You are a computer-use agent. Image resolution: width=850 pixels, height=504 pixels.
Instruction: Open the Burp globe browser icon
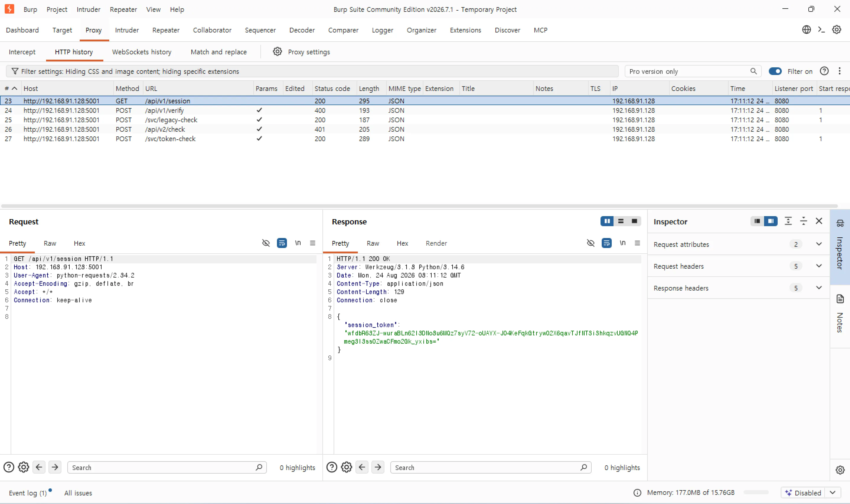point(806,30)
